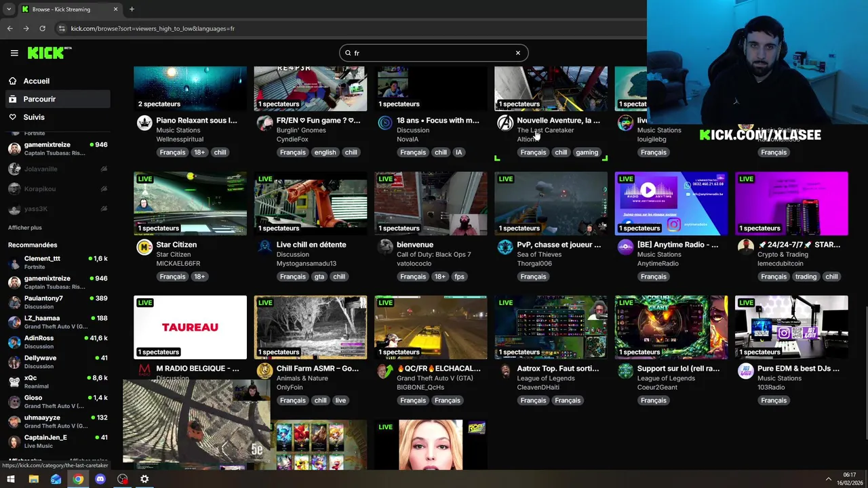Select trading tag on lemecdubitcoin card
868x488 pixels.
(x=806, y=277)
